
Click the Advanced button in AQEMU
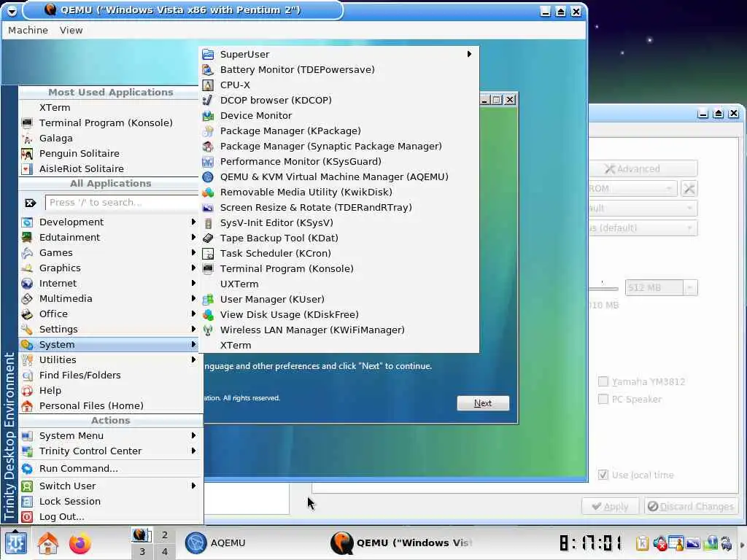point(643,168)
